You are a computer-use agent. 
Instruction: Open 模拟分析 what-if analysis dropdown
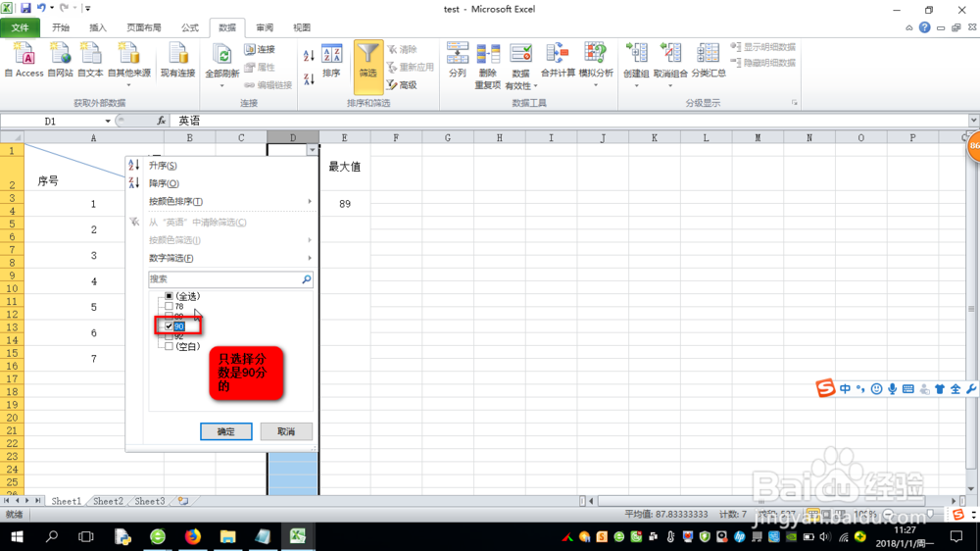click(596, 85)
